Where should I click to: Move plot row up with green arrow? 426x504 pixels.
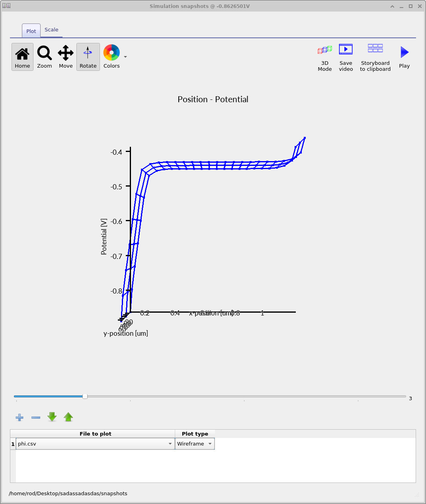point(68,417)
